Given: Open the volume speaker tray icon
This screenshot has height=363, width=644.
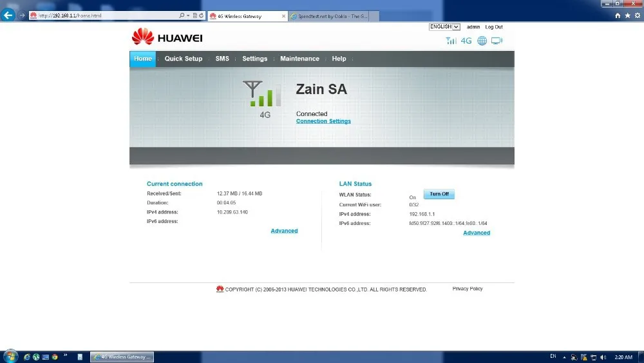Looking at the screenshot, I should click(603, 357).
